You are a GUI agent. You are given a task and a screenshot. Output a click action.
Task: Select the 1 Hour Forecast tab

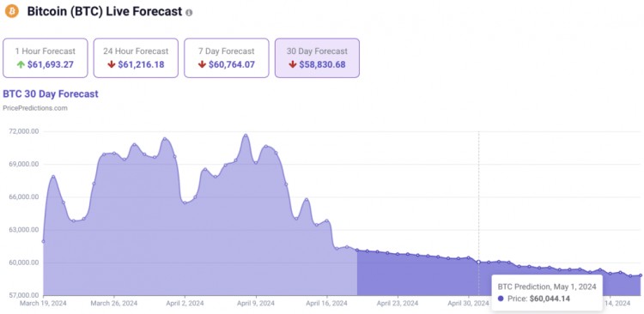(x=46, y=57)
